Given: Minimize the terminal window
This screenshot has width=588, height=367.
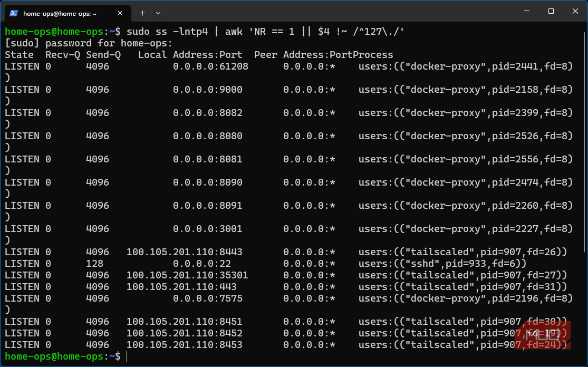Looking at the screenshot, I should click(527, 11).
